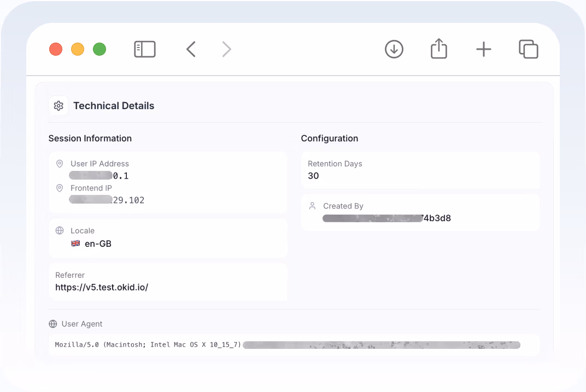Click the globe icon beside User Agent
This screenshot has width=586, height=392.
(x=52, y=324)
